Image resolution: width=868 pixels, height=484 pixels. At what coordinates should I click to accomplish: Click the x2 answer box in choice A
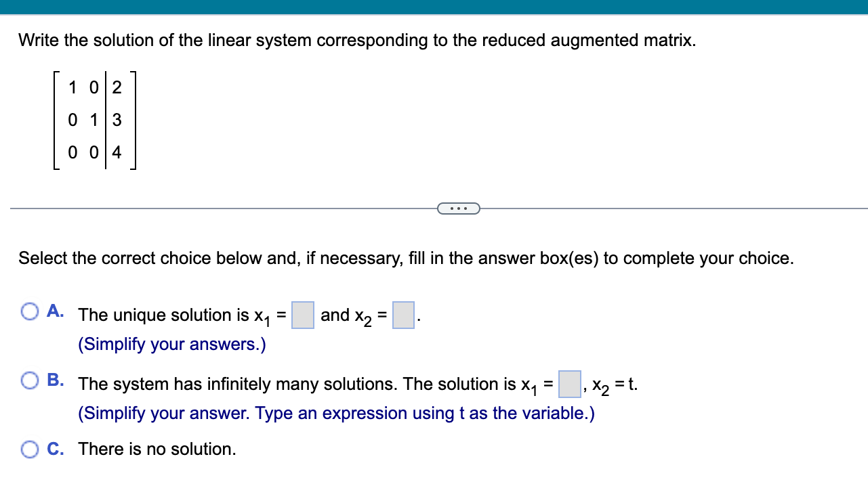[403, 315]
